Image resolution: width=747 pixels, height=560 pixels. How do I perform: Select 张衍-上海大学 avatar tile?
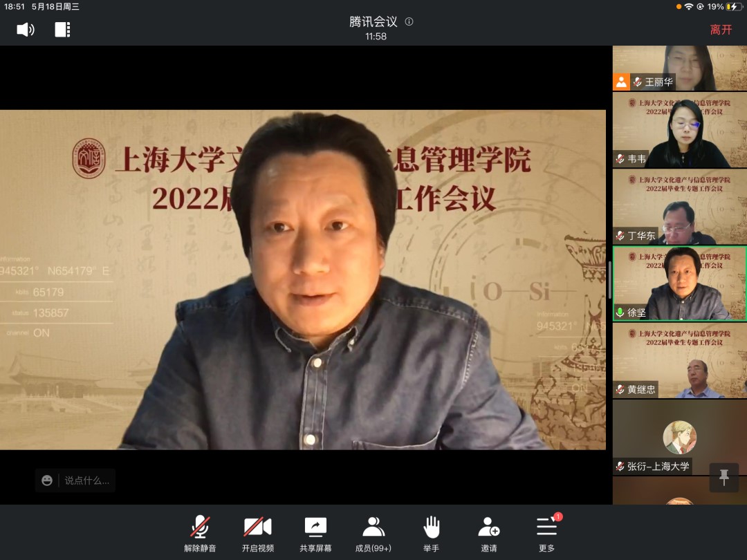679,437
